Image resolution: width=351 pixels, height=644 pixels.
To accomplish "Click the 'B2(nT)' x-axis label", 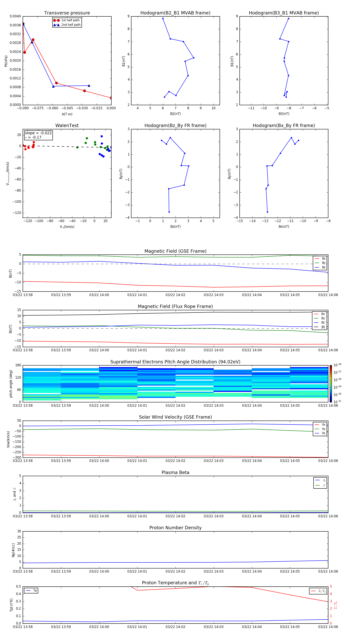I will coord(175,114).
